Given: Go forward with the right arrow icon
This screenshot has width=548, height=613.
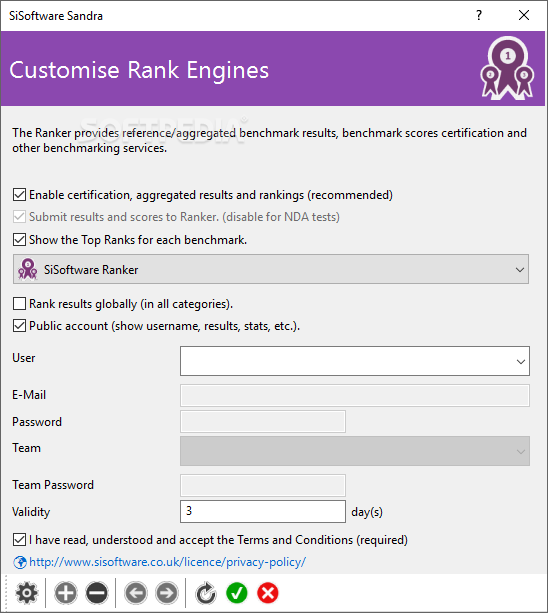Looking at the screenshot, I should [x=167, y=593].
